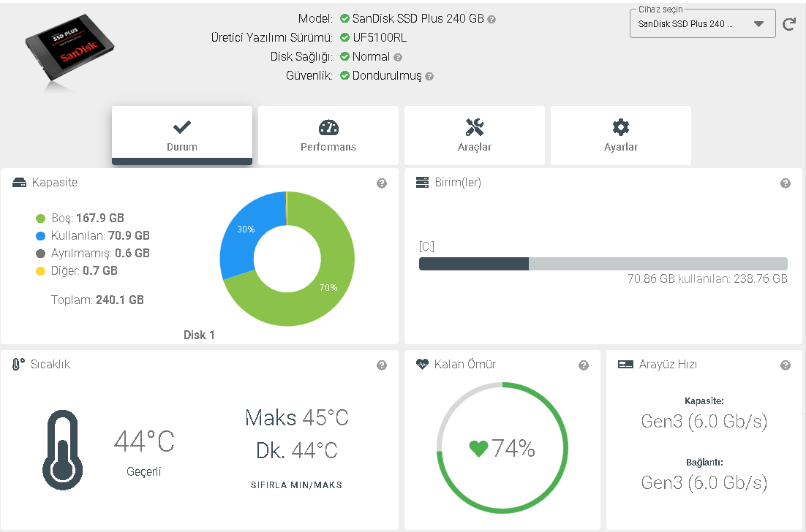
Task: Click the Kalan Ömür heartbeat icon
Action: 422,365
